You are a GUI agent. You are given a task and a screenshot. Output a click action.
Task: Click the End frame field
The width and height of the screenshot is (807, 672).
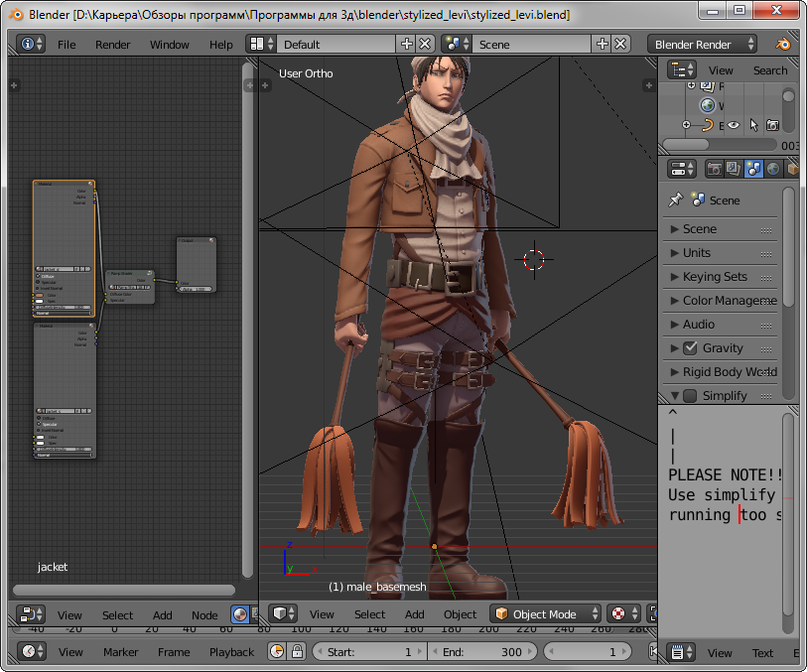(482, 651)
